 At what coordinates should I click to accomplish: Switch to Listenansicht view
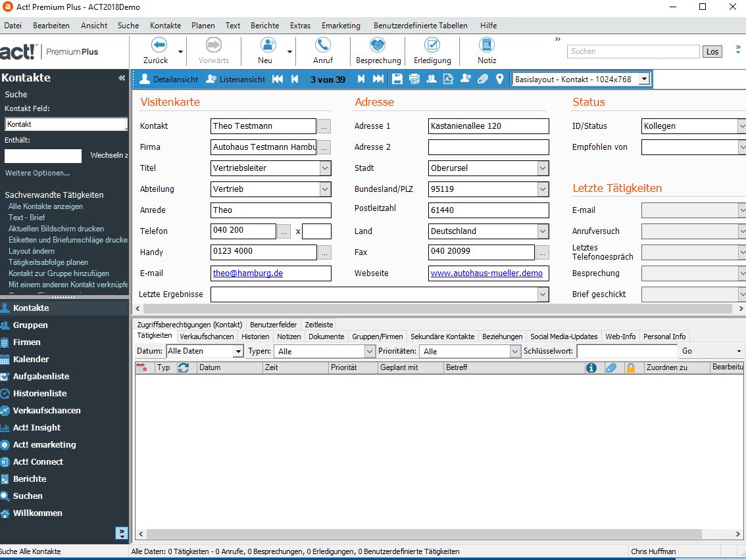tap(236, 80)
